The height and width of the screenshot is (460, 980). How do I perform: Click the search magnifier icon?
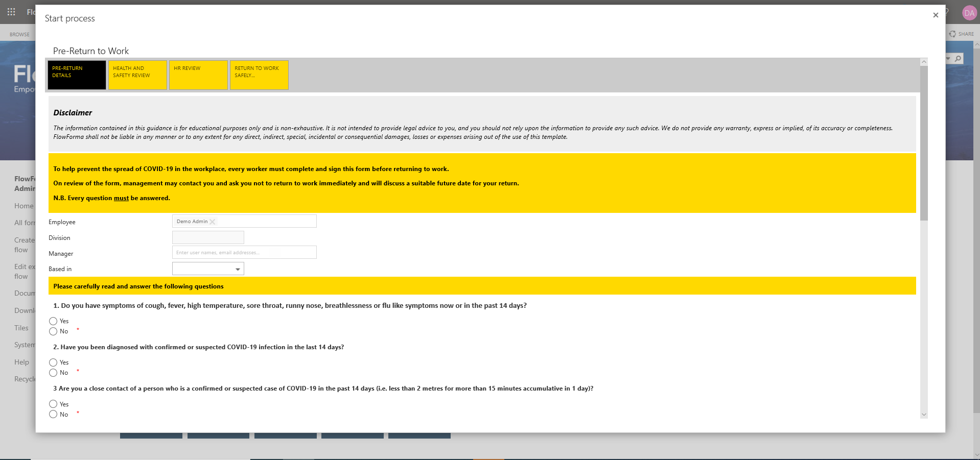click(x=958, y=59)
